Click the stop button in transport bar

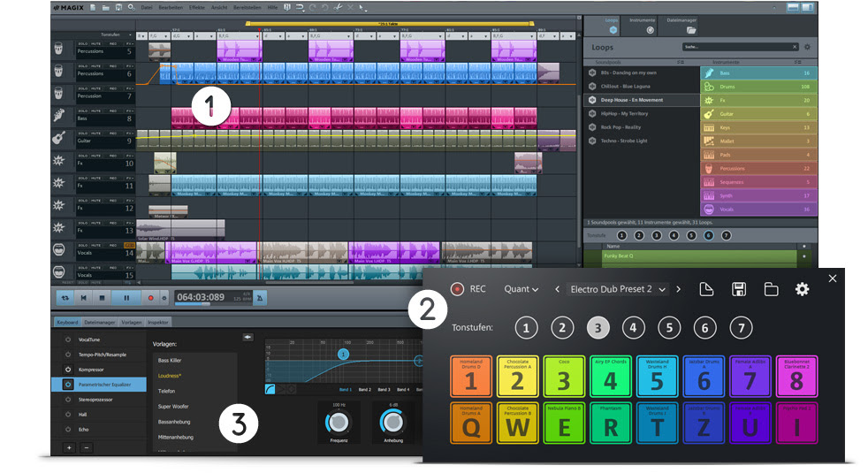(102, 298)
